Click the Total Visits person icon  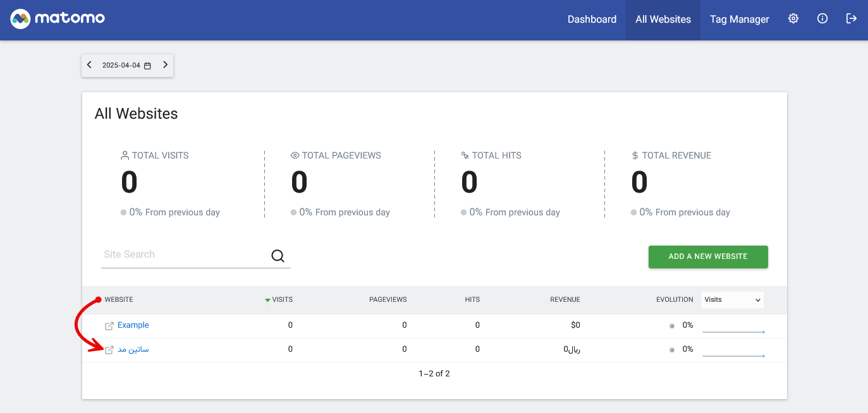click(125, 155)
